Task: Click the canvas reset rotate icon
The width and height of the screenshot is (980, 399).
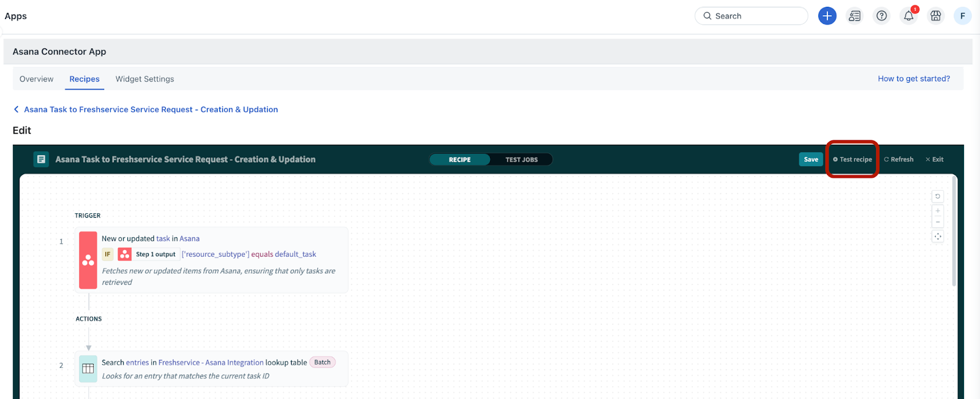Action: pos(938,196)
